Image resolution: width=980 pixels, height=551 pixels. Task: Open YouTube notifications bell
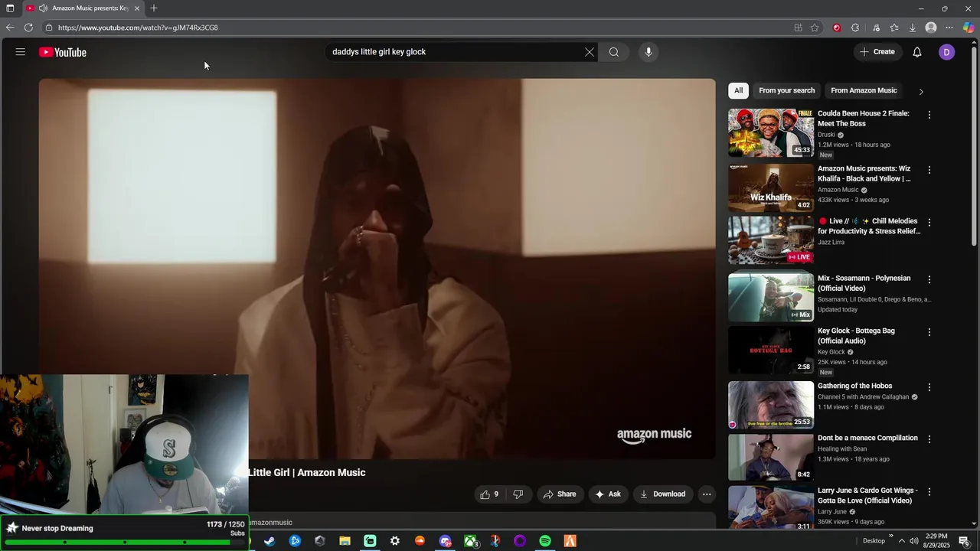917,52
